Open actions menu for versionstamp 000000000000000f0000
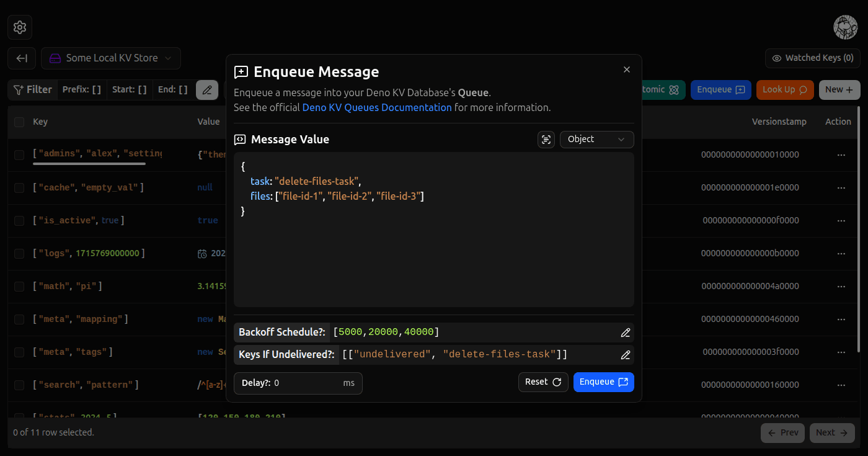The height and width of the screenshot is (456, 868). point(841,220)
